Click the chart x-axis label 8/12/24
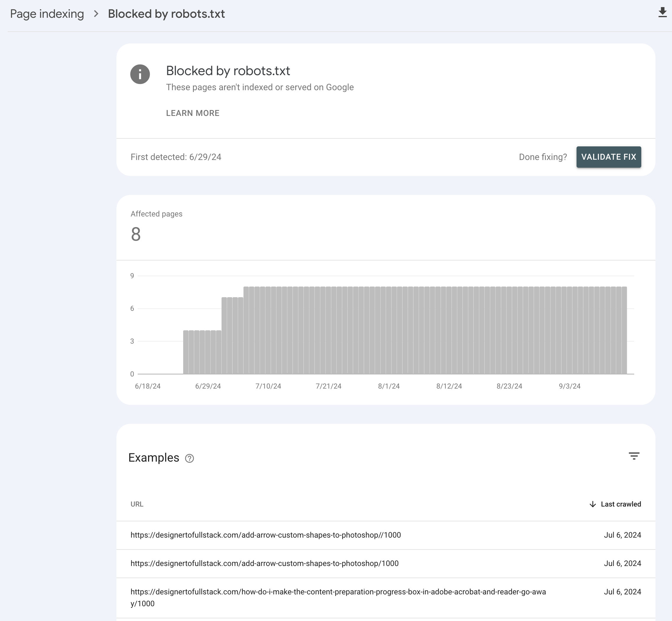Viewport: 672px width, 621px height. click(x=449, y=386)
